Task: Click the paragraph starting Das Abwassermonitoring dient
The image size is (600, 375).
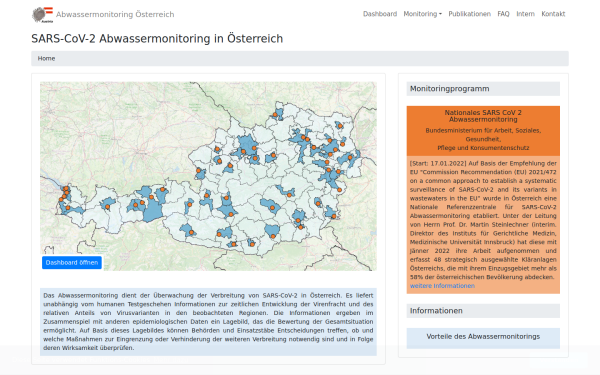Action: tap(208, 322)
